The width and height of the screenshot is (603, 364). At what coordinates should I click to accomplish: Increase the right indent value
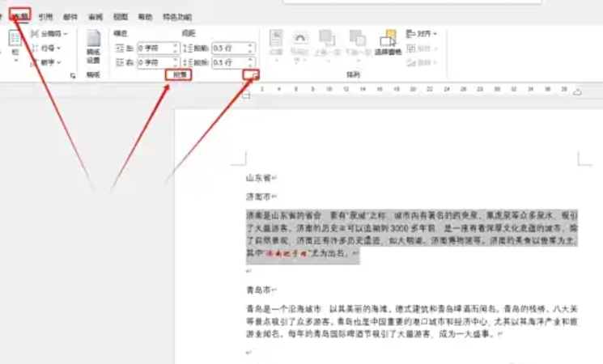[176, 60]
